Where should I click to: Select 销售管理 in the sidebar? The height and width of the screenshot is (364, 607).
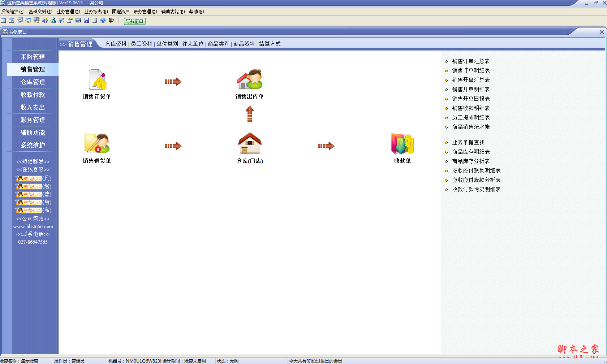coord(33,69)
